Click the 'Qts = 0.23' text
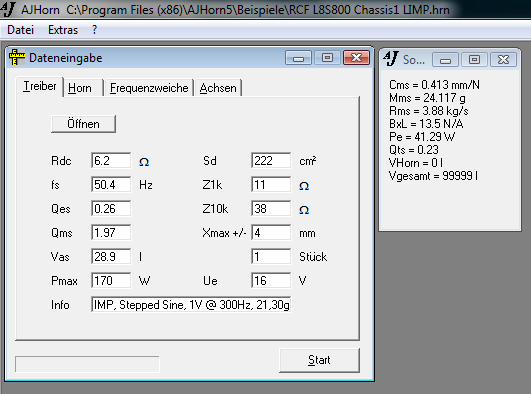 [414, 150]
